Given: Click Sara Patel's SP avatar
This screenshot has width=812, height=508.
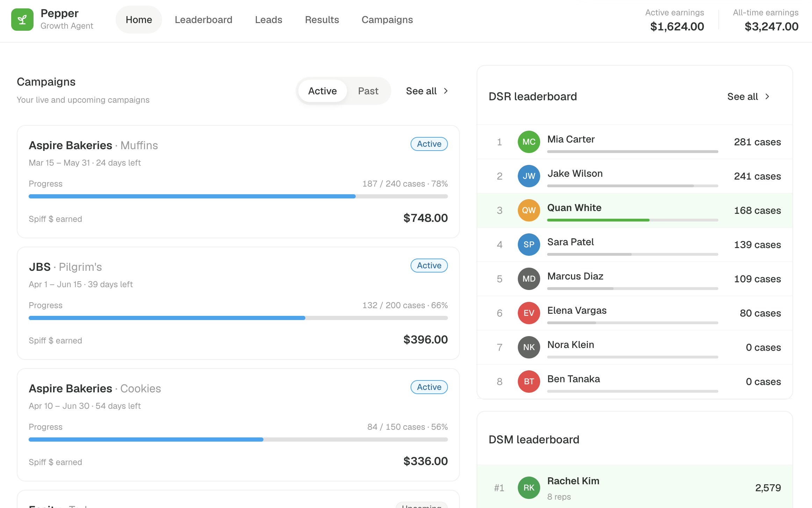Looking at the screenshot, I should [x=529, y=245].
